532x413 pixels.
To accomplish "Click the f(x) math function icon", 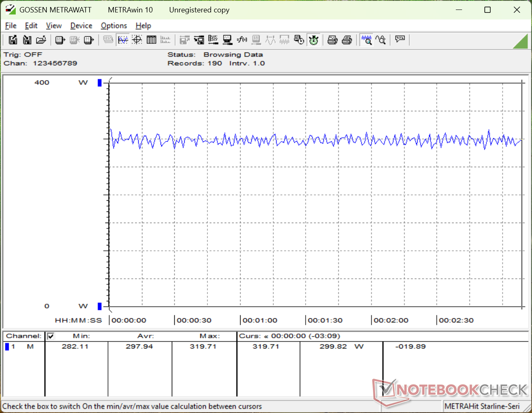I will coord(242,40).
